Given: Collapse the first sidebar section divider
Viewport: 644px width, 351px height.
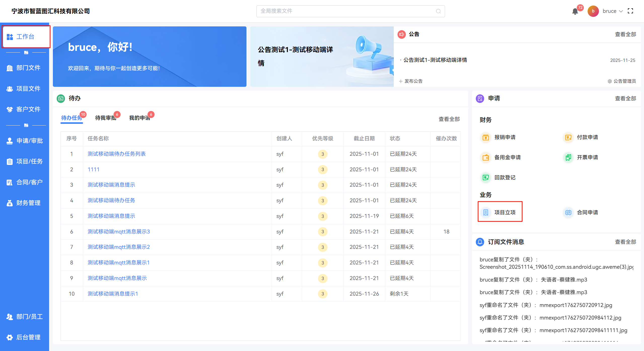Looking at the screenshot, I should point(26,53).
